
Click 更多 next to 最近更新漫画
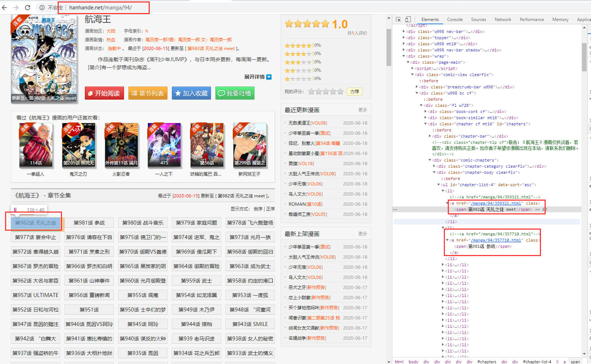pyautogui.click(x=363, y=110)
